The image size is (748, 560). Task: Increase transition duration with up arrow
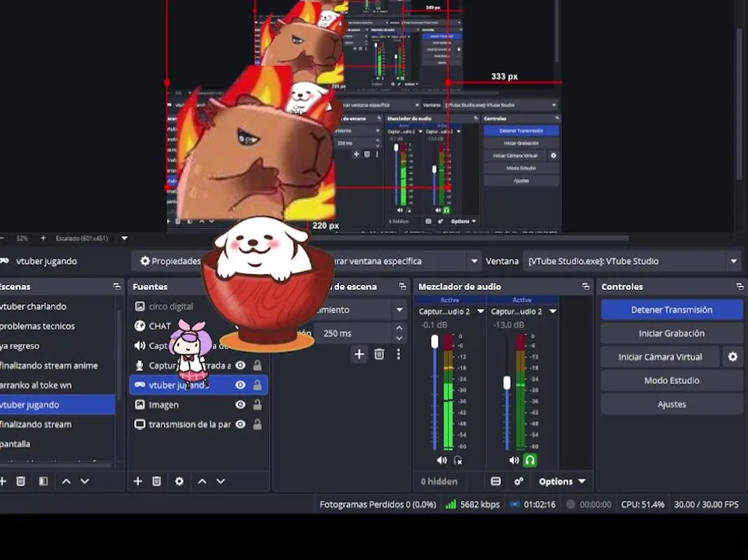coord(400,327)
